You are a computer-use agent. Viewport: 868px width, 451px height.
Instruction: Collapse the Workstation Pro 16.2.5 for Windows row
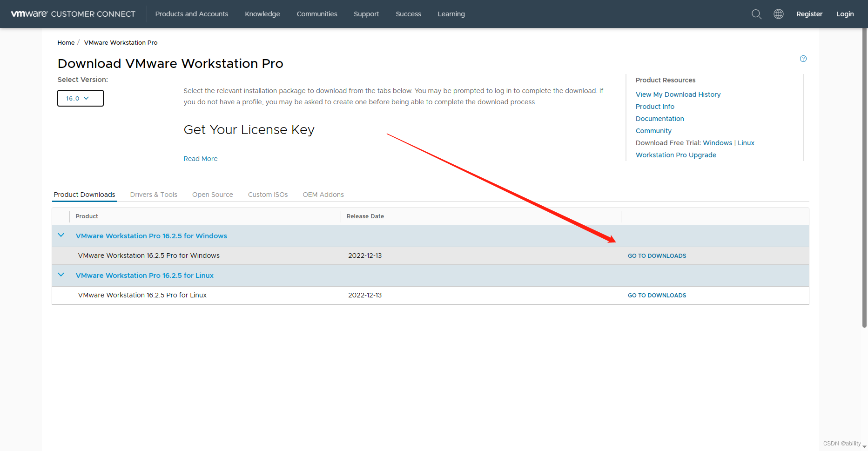[61, 236]
